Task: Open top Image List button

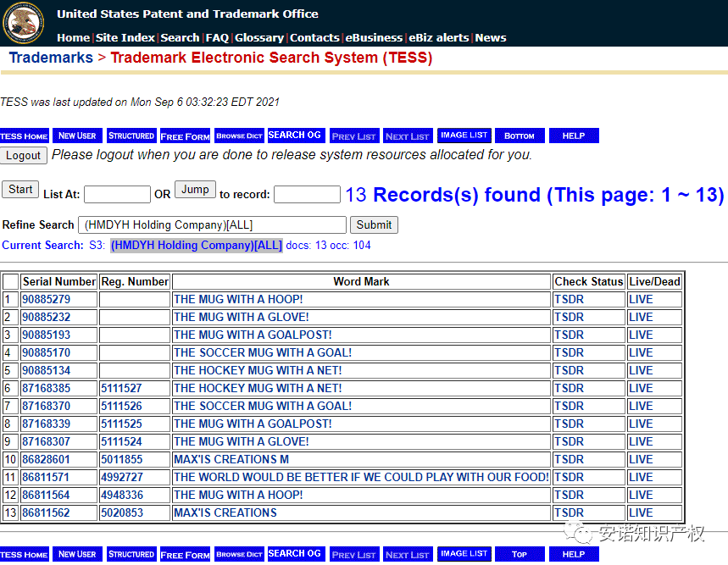Action: tap(464, 136)
